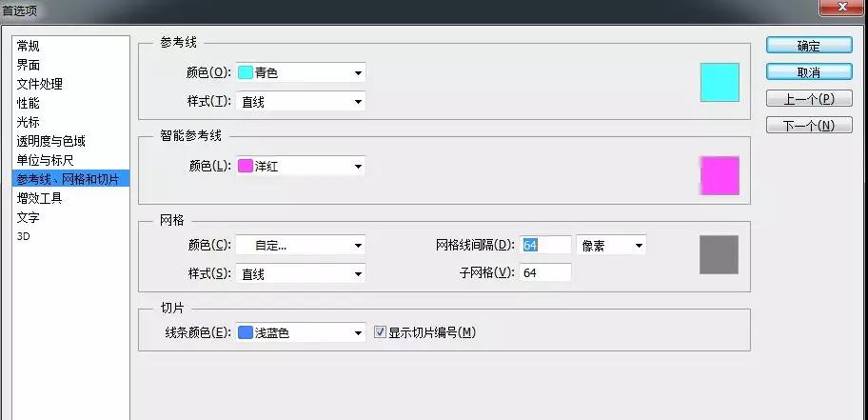Image resolution: width=868 pixels, height=420 pixels.
Task: Switch to 文件处理 preferences
Action: (x=70, y=84)
